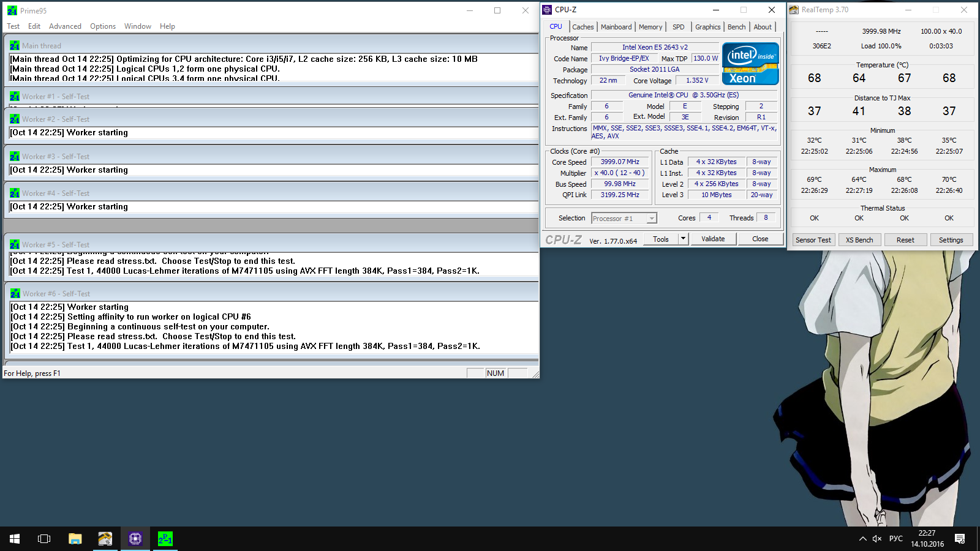Open File Explorer from the taskbar
The height and width of the screenshot is (551, 980).
75,539
